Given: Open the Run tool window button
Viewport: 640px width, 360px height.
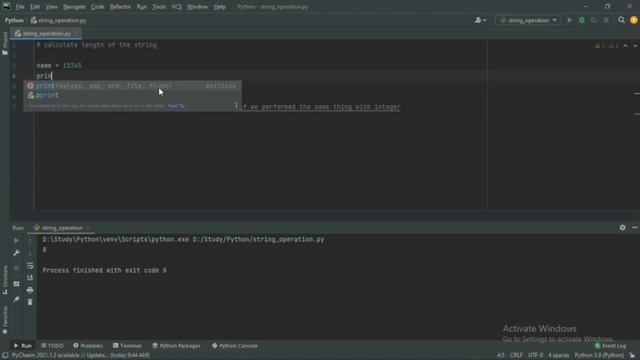Looking at the screenshot, I should (x=22, y=346).
